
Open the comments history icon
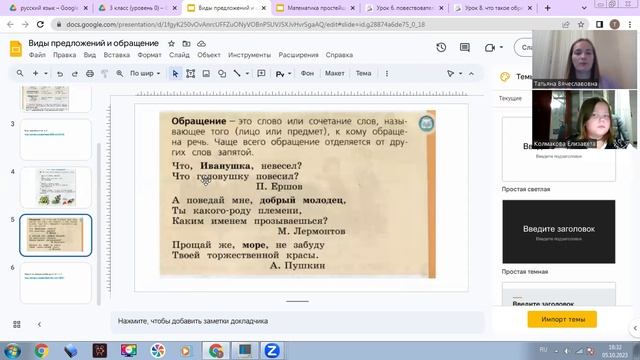pos(464,48)
